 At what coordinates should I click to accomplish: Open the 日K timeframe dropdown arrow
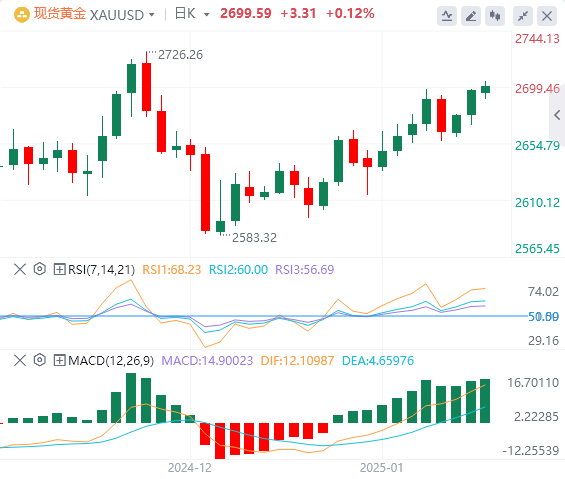tap(206, 15)
